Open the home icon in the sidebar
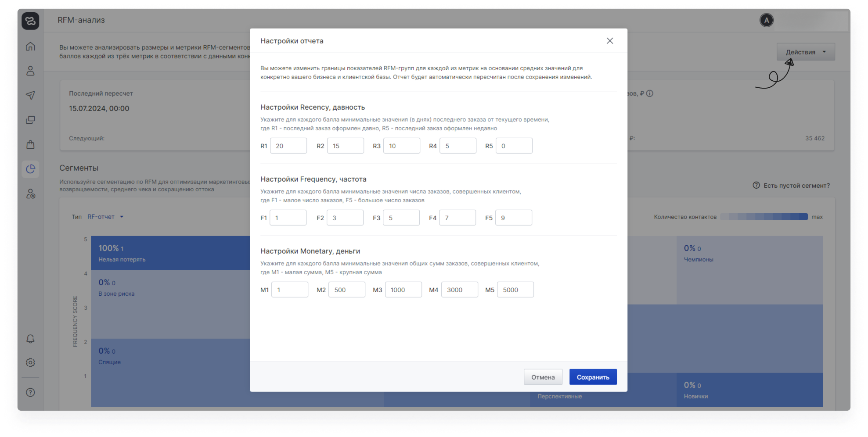 click(x=30, y=47)
